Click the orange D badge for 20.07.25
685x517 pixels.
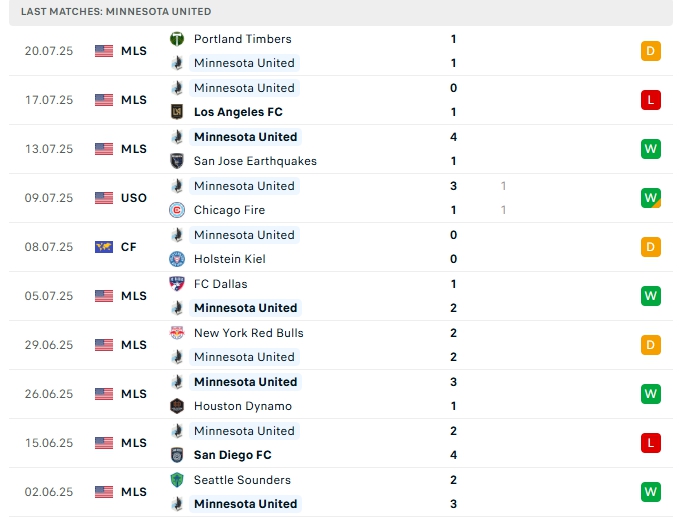(x=651, y=51)
